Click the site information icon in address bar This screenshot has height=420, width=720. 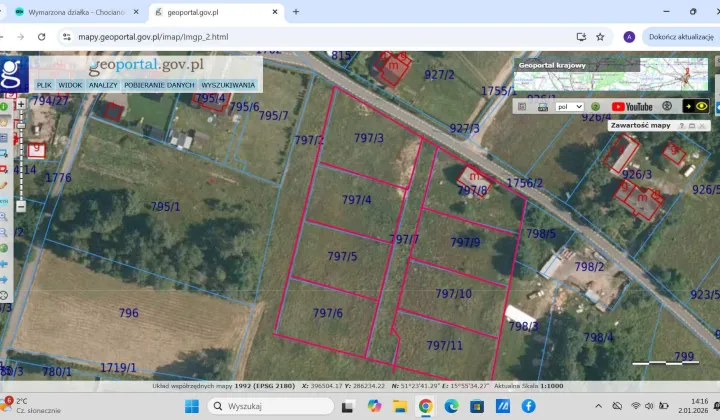(67, 37)
